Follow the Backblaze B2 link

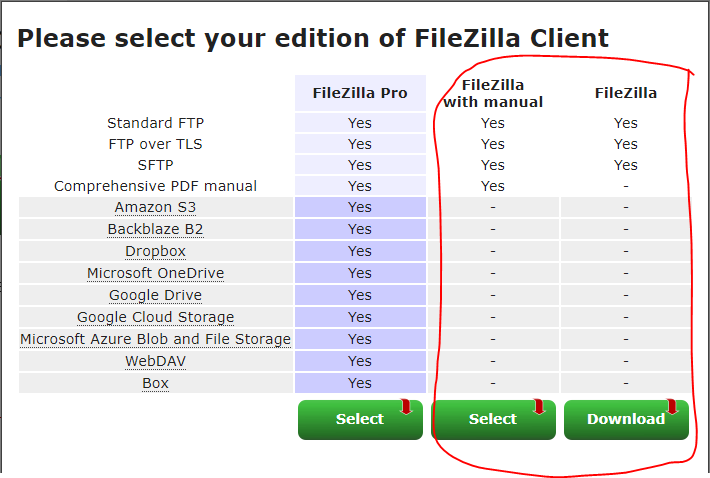point(156,229)
